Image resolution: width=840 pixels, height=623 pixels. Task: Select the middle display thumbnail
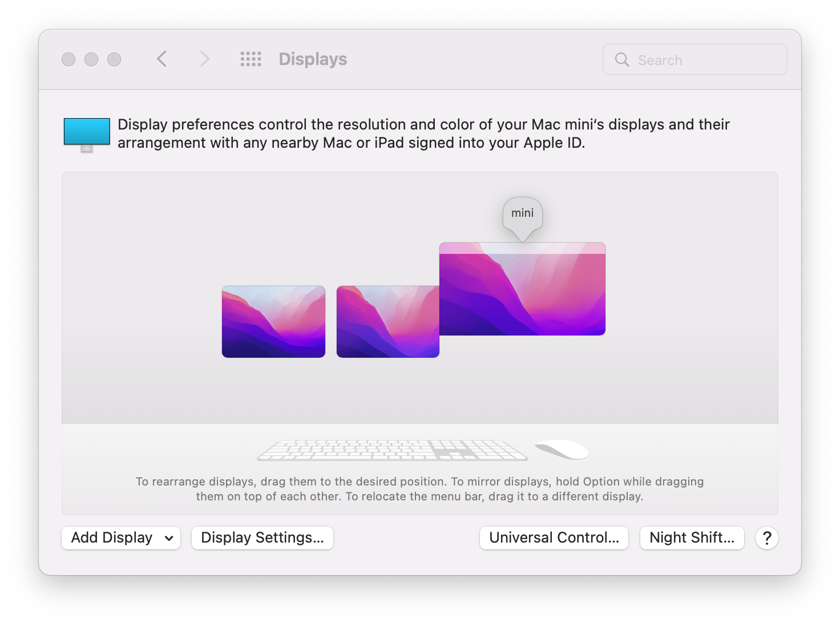[x=388, y=322]
